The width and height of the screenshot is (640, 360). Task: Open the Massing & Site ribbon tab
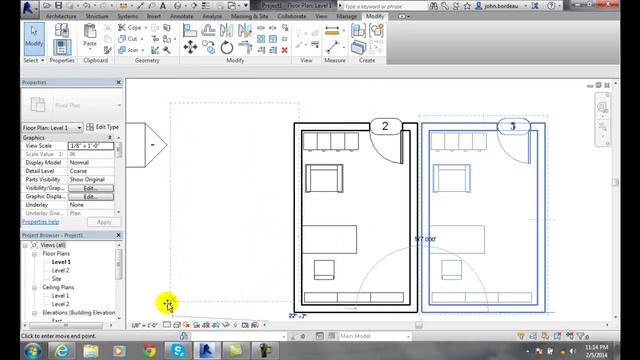click(x=249, y=16)
